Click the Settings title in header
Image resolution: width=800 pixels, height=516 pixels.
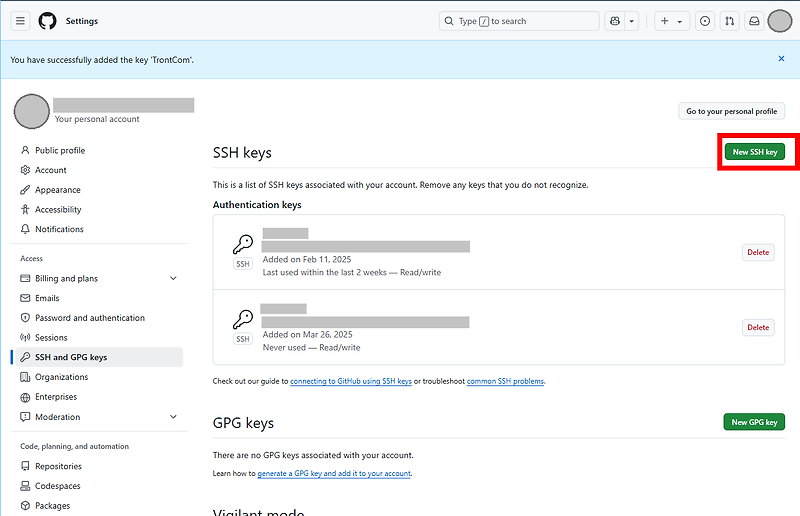(x=82, y=21)
